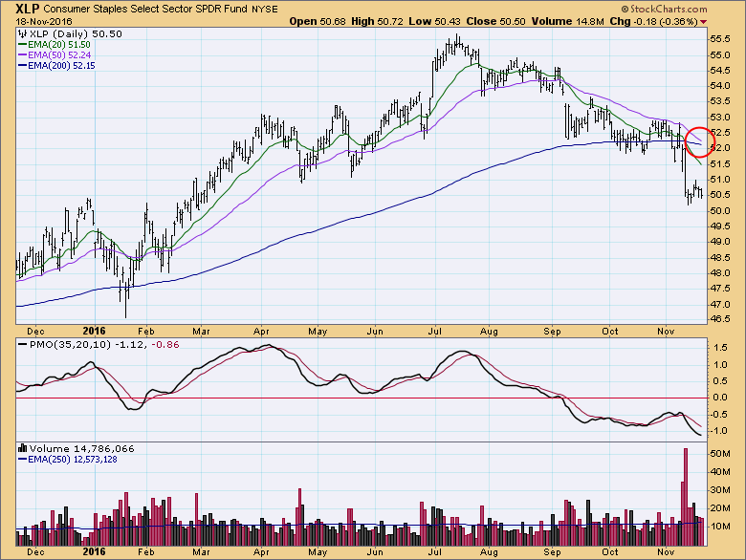Click the PMO(35,20,10) indicator label
Screen dimensions: 746x560
click(x=71, y=344)
